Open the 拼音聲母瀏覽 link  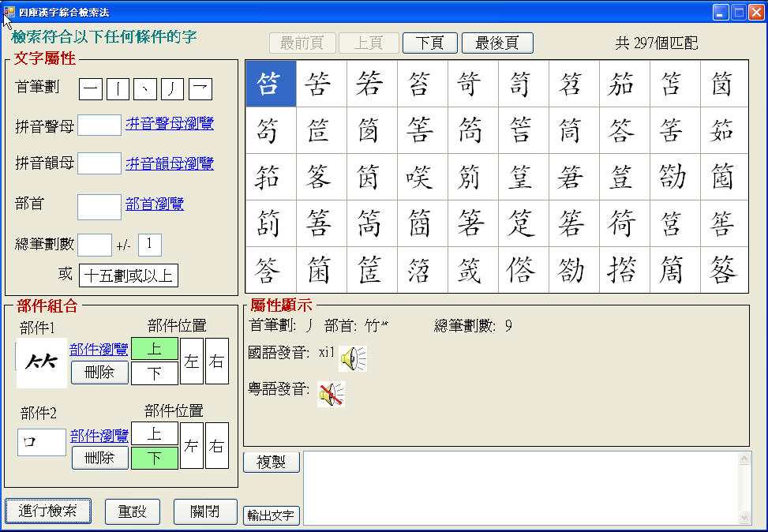tap(170, 124)
